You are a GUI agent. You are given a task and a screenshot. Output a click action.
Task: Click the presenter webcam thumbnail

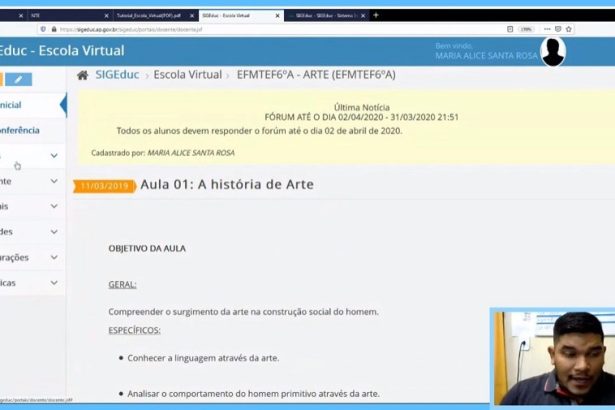[x=552, y=356]
